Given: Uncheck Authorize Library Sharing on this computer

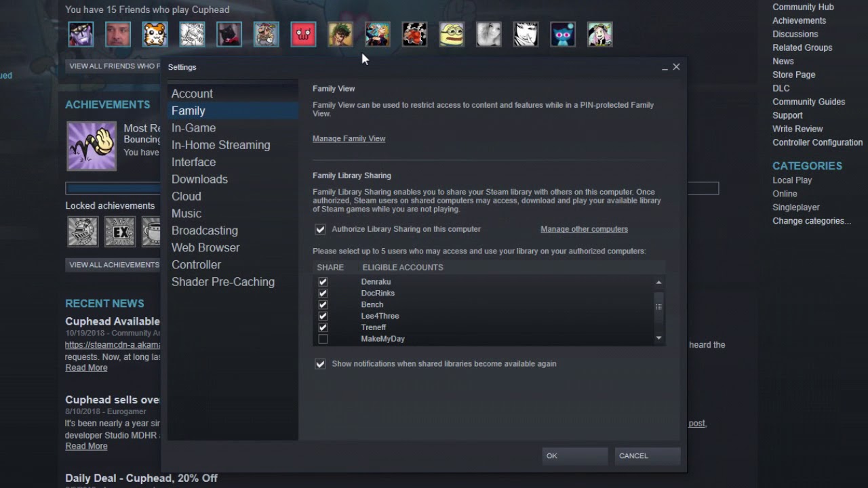Looking at the screenshot, I should (x=320, y=229).
